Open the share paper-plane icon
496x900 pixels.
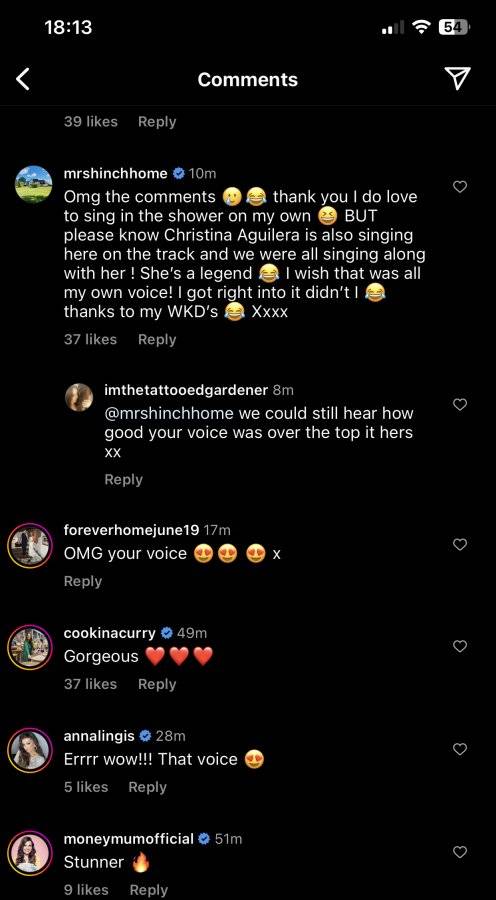pyautogui.click(x=458, y=79)
